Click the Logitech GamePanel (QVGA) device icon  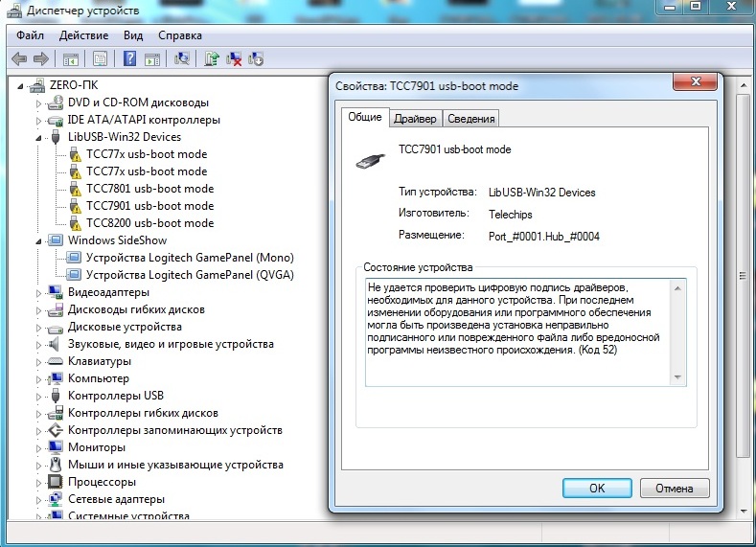pyautogui.click(x=73, y=275)
